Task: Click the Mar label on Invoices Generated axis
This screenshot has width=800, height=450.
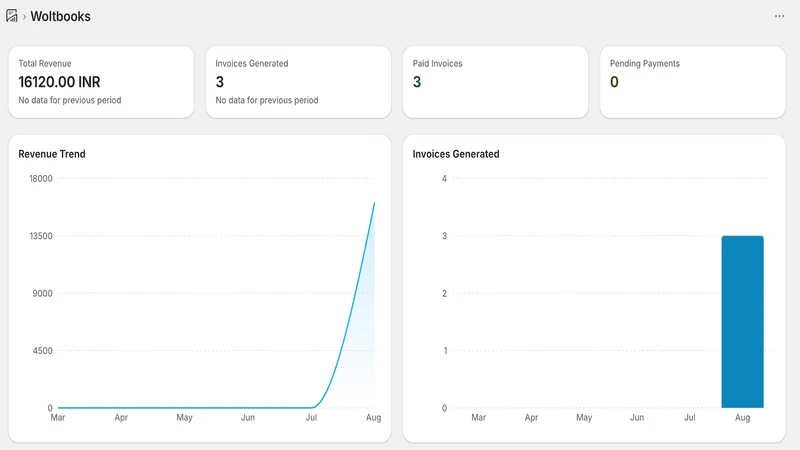Action: point(479,417)
